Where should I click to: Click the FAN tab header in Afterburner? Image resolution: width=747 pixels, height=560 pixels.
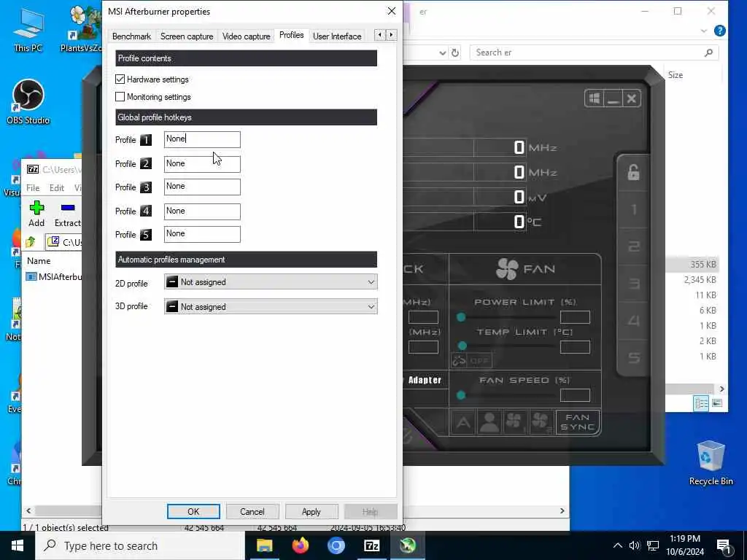[525, 269]
